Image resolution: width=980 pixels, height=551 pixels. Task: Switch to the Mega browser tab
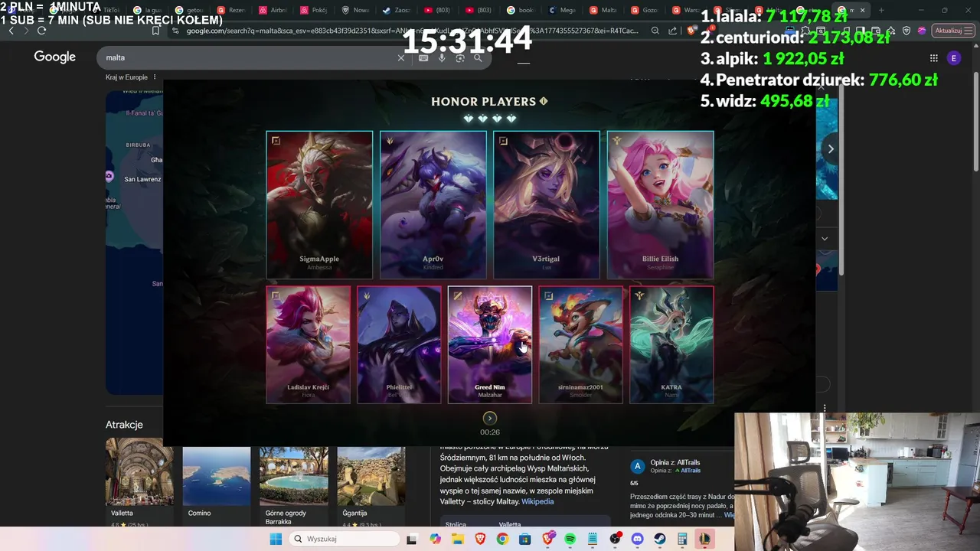[563, 11]
